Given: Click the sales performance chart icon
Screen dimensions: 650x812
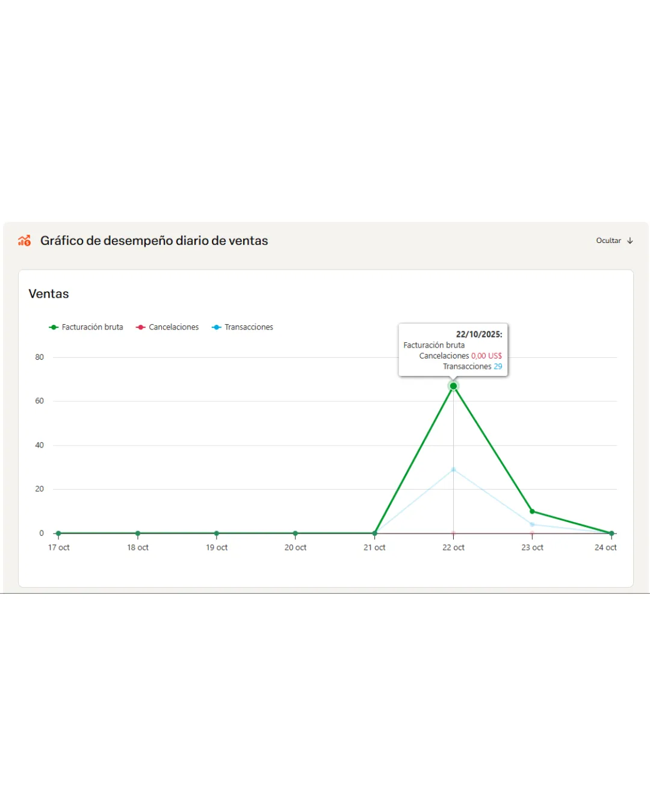Looking at the screenshot, I should point(24,241).
